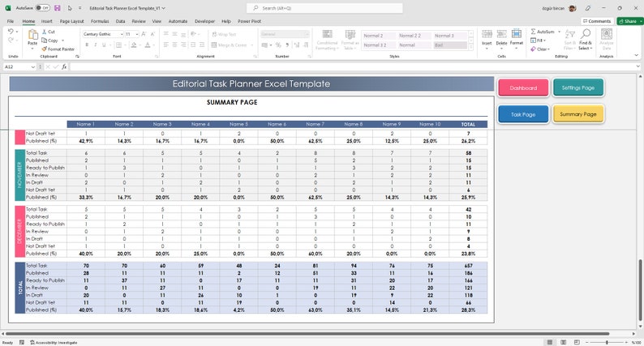Viewport: 644px width, 346px height.
Task: Click the Save icon in title bar
Action: pos(58,8)
